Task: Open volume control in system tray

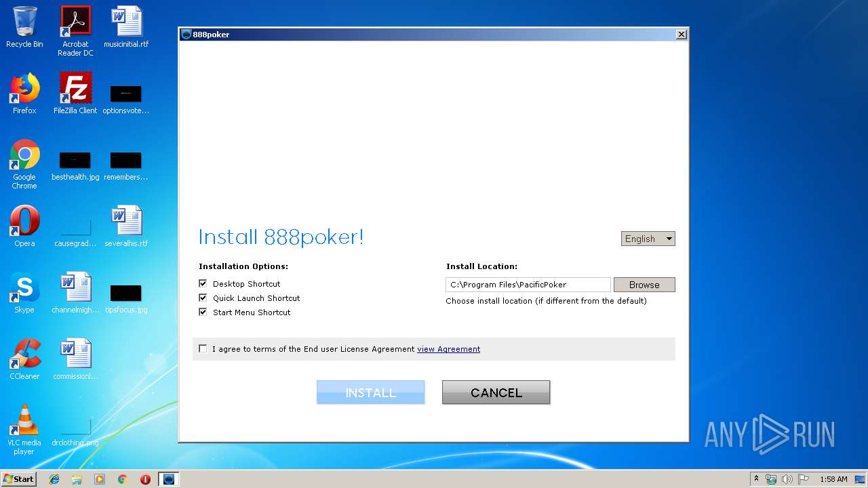Action: (787, 479)
